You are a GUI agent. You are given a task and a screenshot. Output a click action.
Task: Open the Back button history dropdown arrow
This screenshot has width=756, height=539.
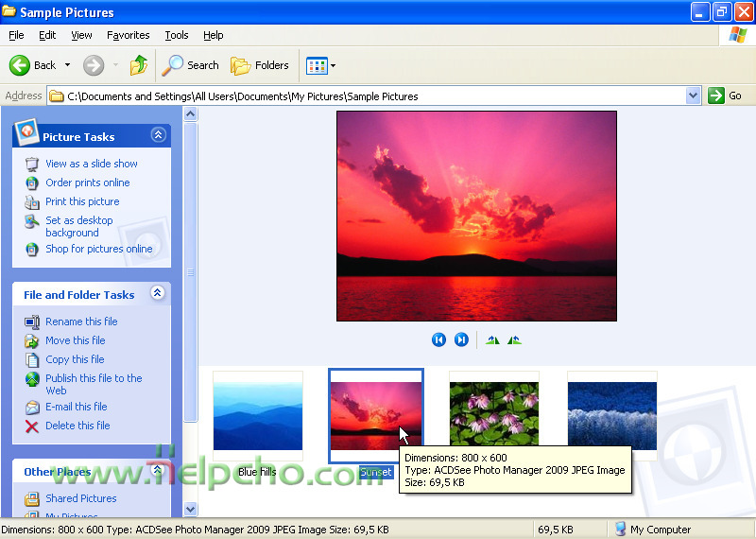pos(67,65)
